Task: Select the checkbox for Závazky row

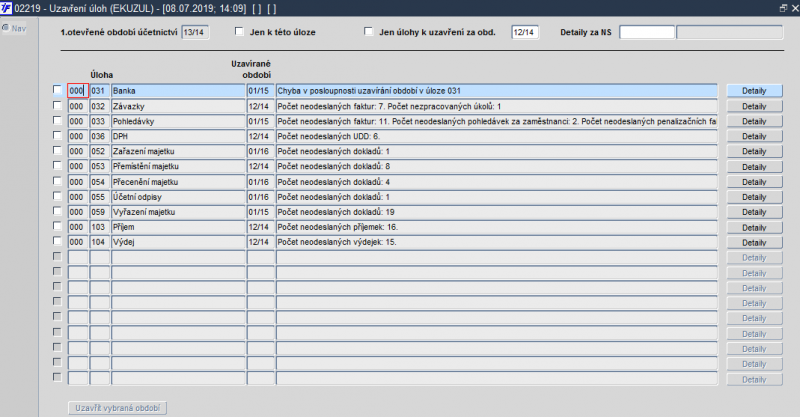Action: point(57,105)
